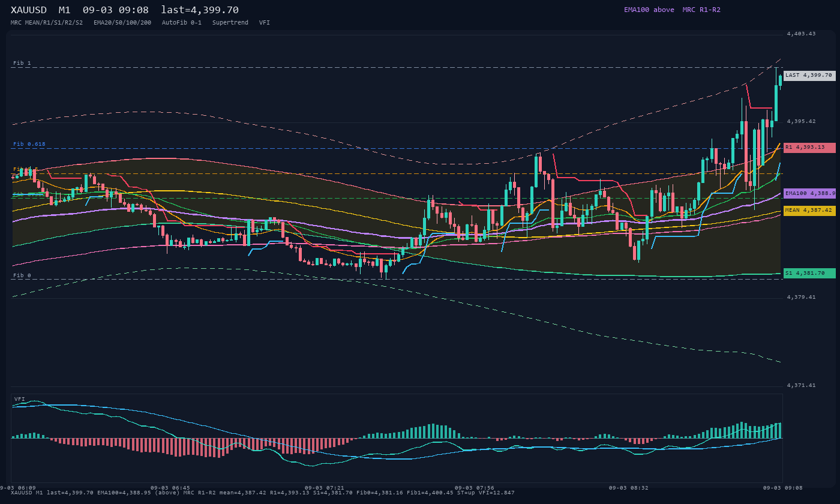Screen dimensions: 840x504
Task: Click the VFI entry in the top legend
Action: coord(265,22)
